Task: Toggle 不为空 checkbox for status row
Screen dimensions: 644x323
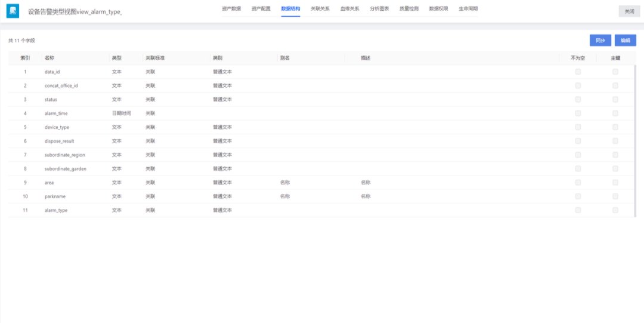Action: point(578,99)
